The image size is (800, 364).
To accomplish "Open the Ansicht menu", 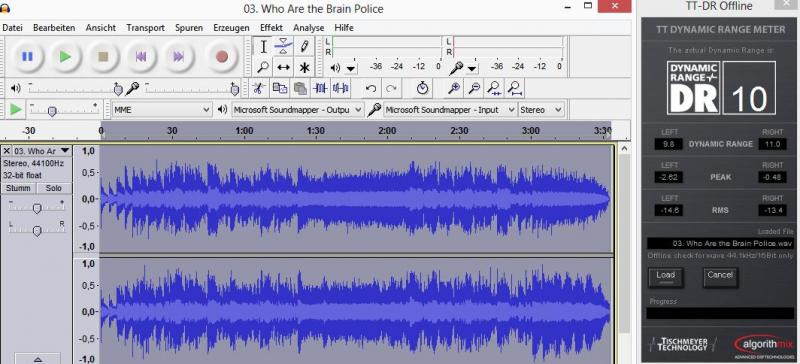I will 101,28.
